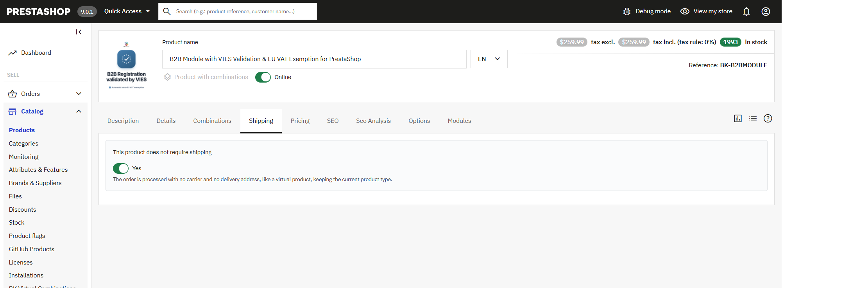The image size is (868, 288).
Task: Open the EN language selector
Action: [489, 59]
